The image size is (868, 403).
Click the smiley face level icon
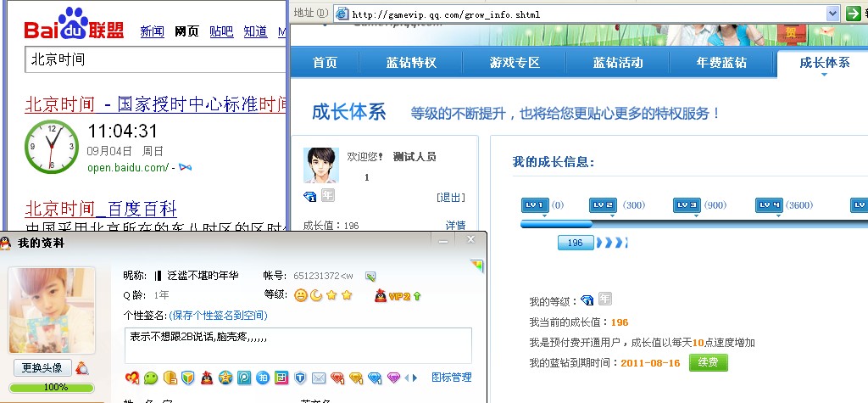301,295
